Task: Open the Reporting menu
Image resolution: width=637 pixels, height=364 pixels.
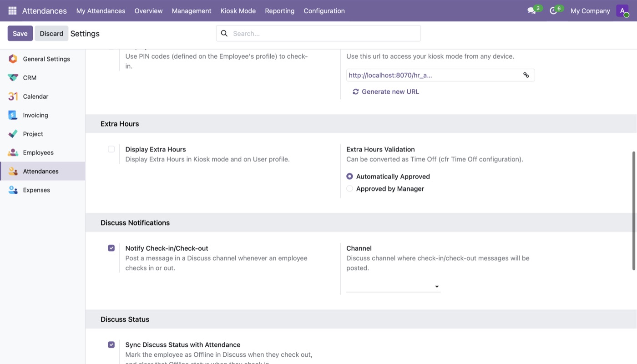Action: pyautogui.click(x=279, y=10)
